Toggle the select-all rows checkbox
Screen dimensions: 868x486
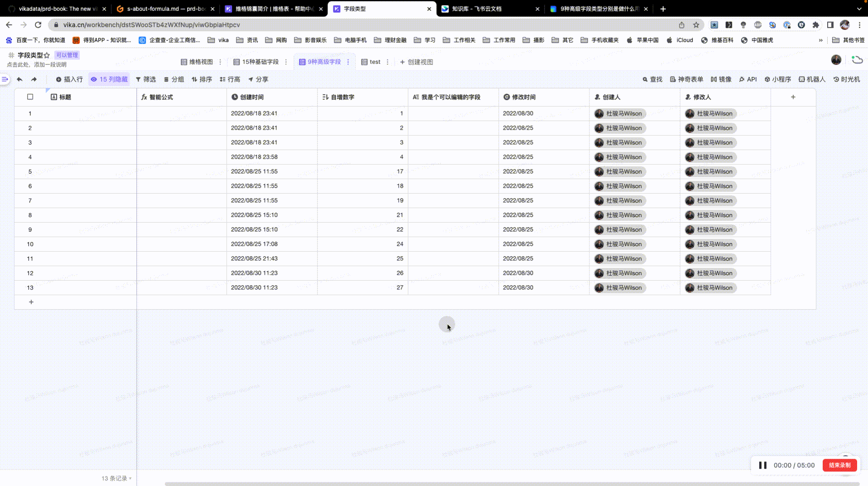[x=30, y=97]
